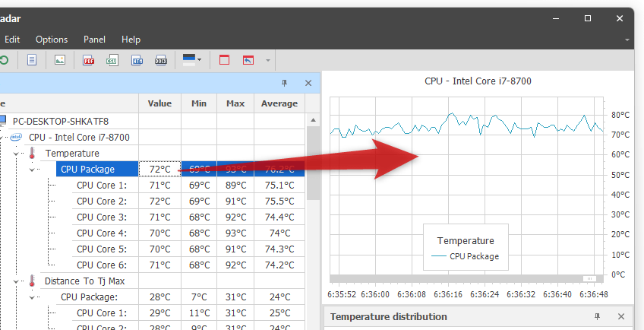Image resolution: width=644 pixels, height=330 pixels.
Task: Export report to DOCX
Action: click(x=161, y=61)
